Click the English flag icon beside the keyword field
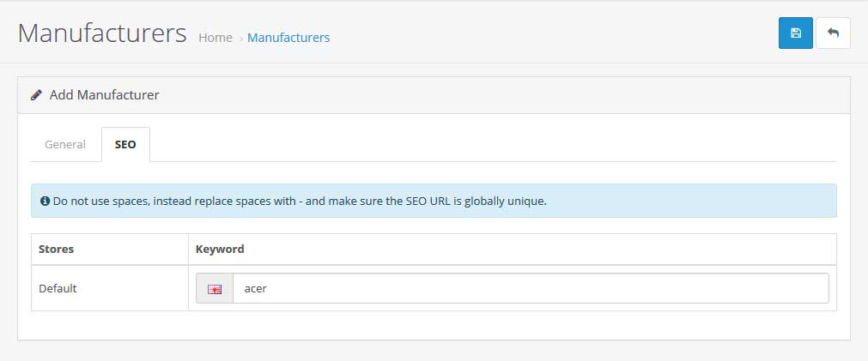 click(x=215, y=289)
